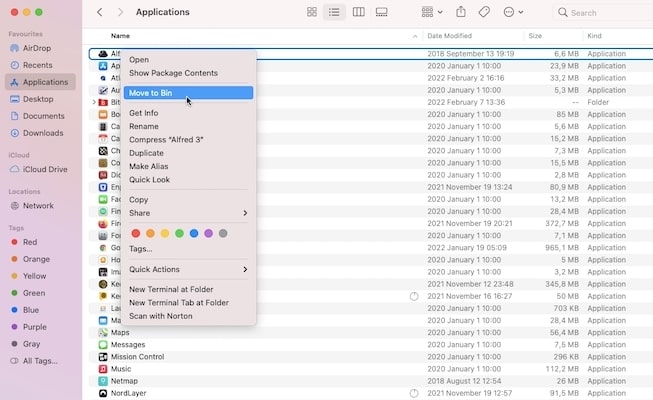Choose New Terminal at Folder
The image size is (653, 400).
point(188,289)
